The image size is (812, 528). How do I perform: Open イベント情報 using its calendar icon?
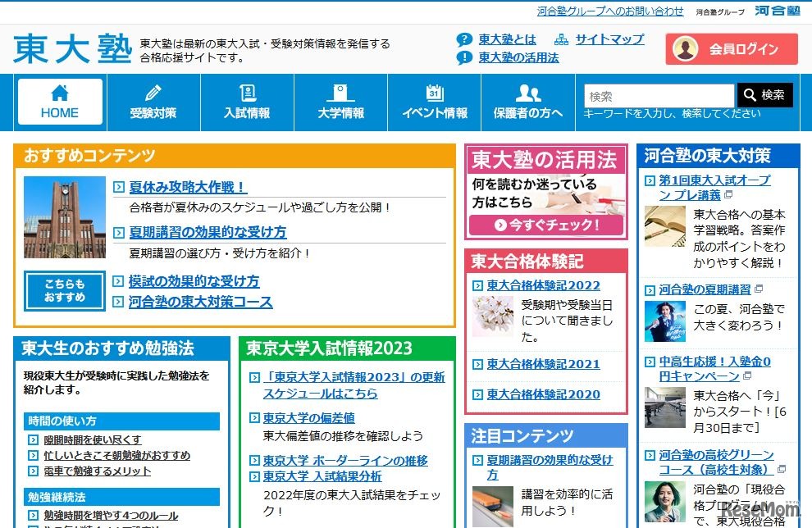(434, 93)
